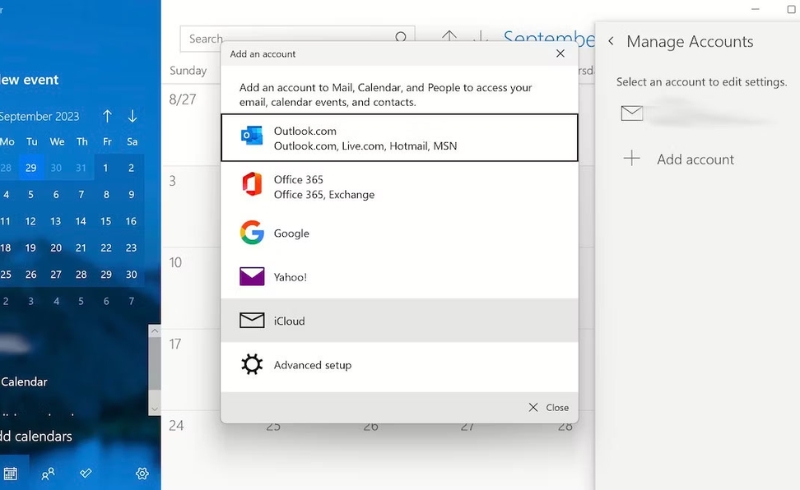Select the Yahoo! mail option
The image size is (800, 490).
(x=399, y=277)
